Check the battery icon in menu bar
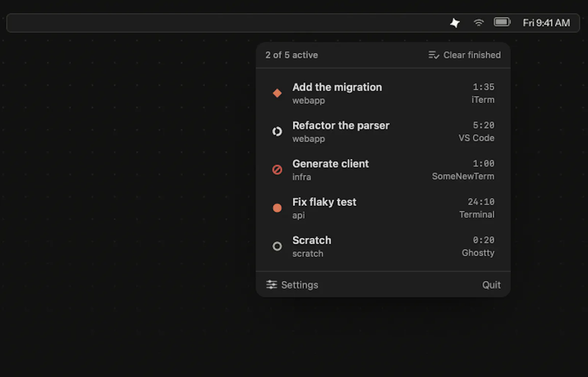This screenshot has height=377, width=588. [502, 22]
